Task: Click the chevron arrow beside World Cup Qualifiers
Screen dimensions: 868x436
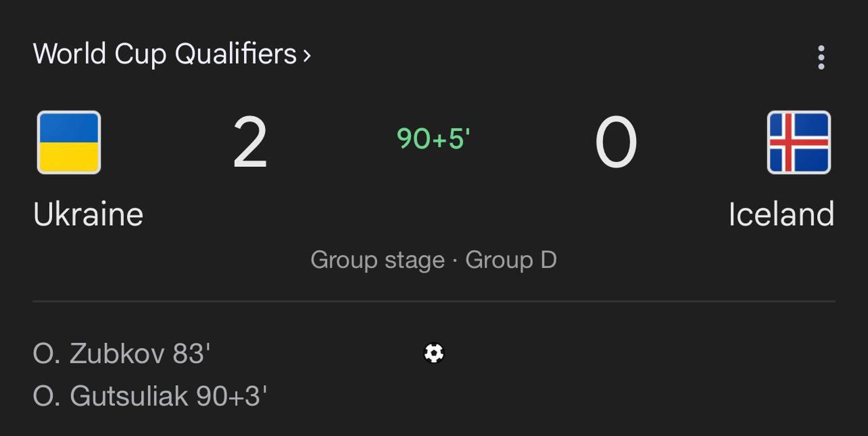Action: coord(307,55)
